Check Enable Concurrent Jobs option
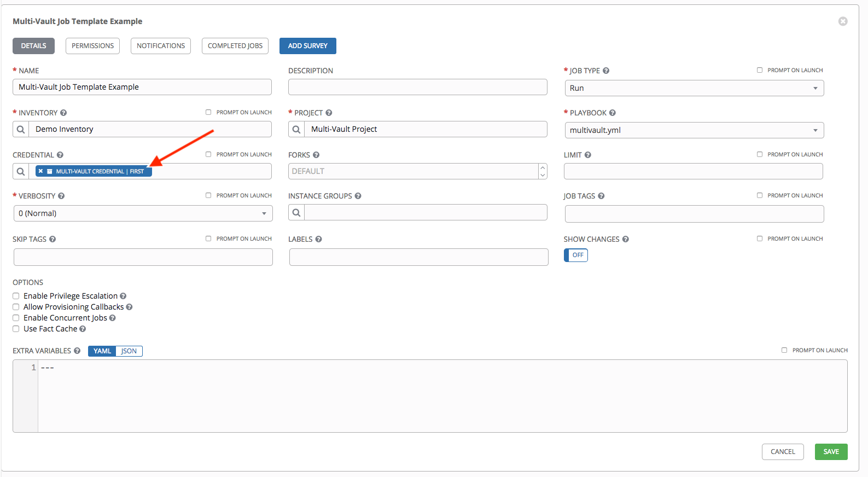Image resolution: width=868 pixels, height=477 pixels. (x=16, y=318)
